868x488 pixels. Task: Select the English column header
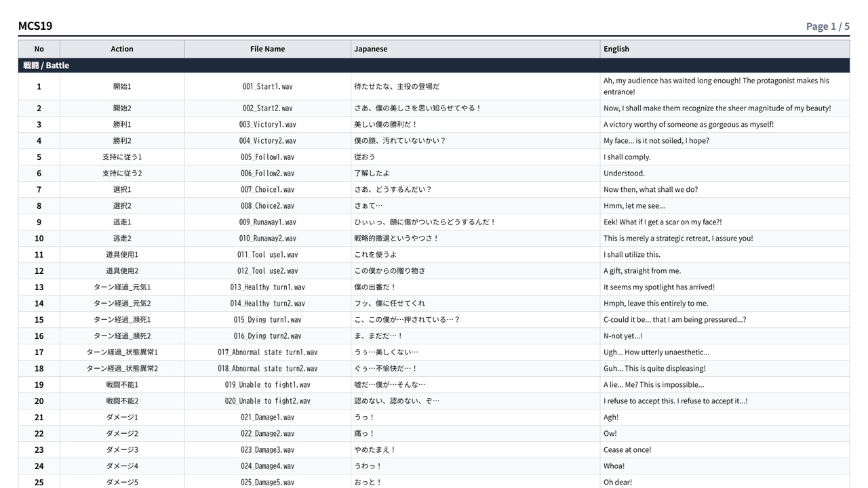(724, 49)
